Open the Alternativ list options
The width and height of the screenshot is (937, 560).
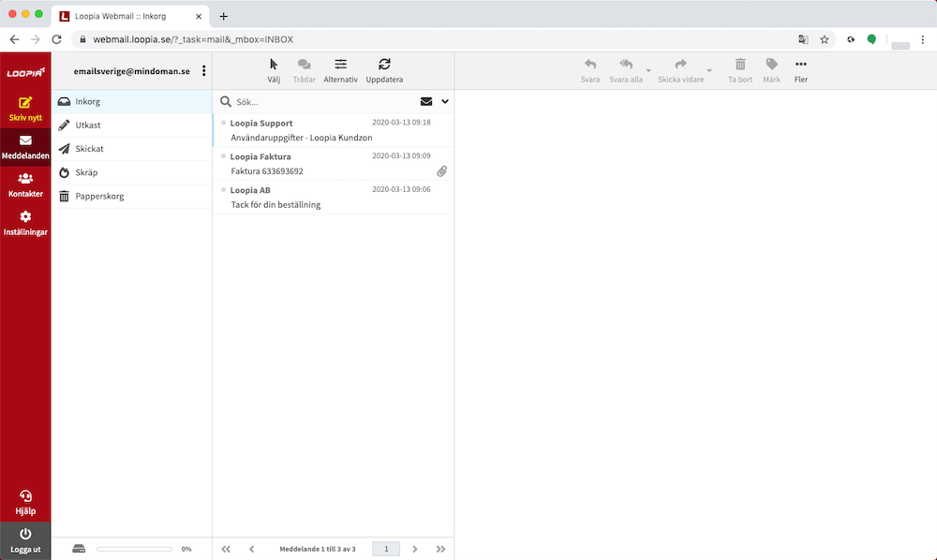point(341,70)
